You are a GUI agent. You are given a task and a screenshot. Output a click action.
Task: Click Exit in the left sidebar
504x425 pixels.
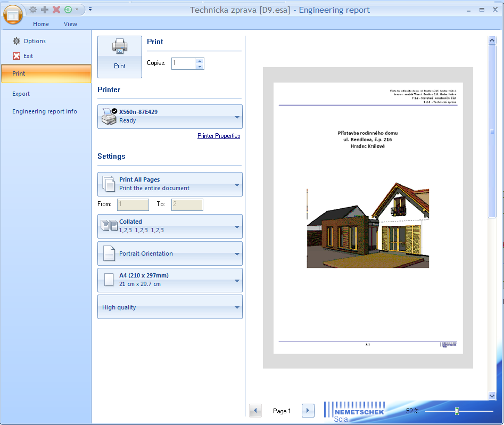pyautogui.click(x=28, y=56)
